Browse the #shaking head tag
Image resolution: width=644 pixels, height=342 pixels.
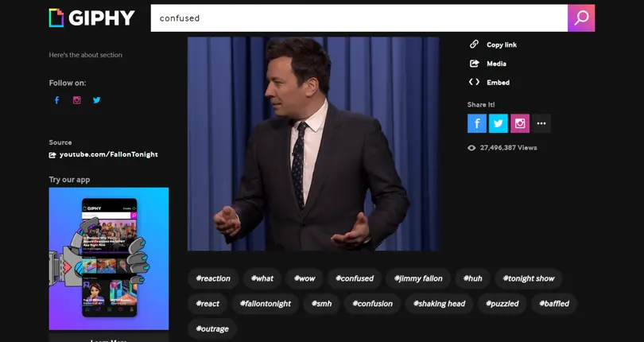coord(439,303)
